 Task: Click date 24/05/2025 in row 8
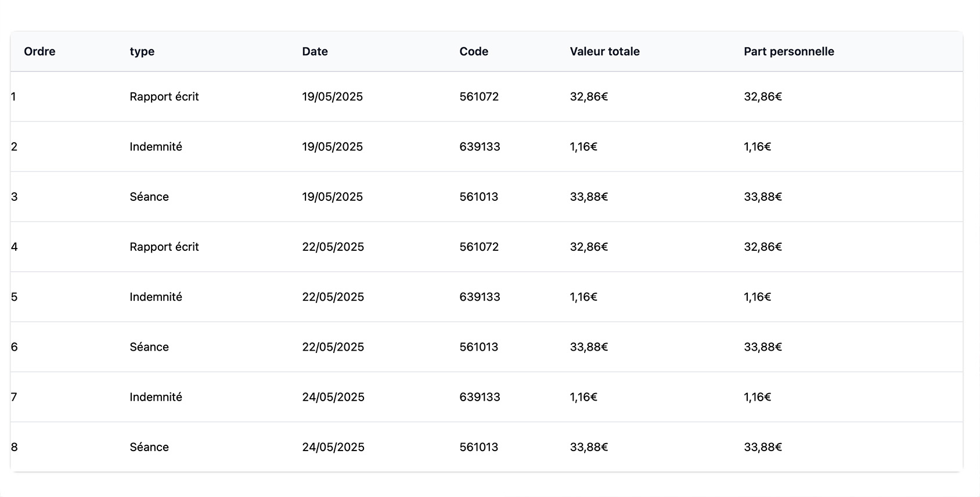pyautogui.click(x=333, y=447)
